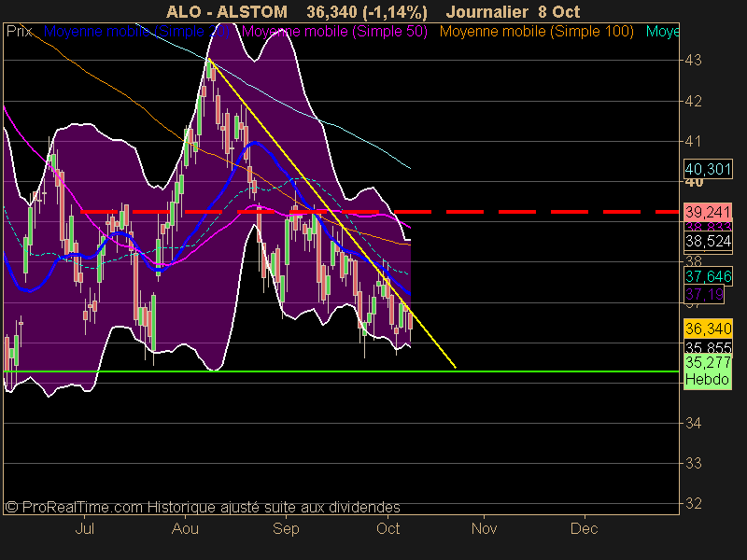Click the "Aou" month on the time axis
The width and height of the screenshot is (747, 560).
point(185,528)
